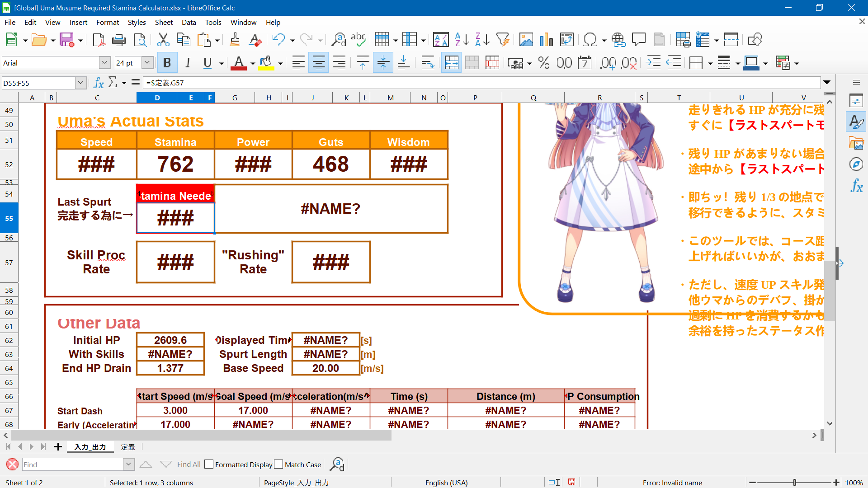Click the Insert Image toolbar icon
Image resolution: width=868 pixels, height=488 pixels.
(x=526, y=40)
